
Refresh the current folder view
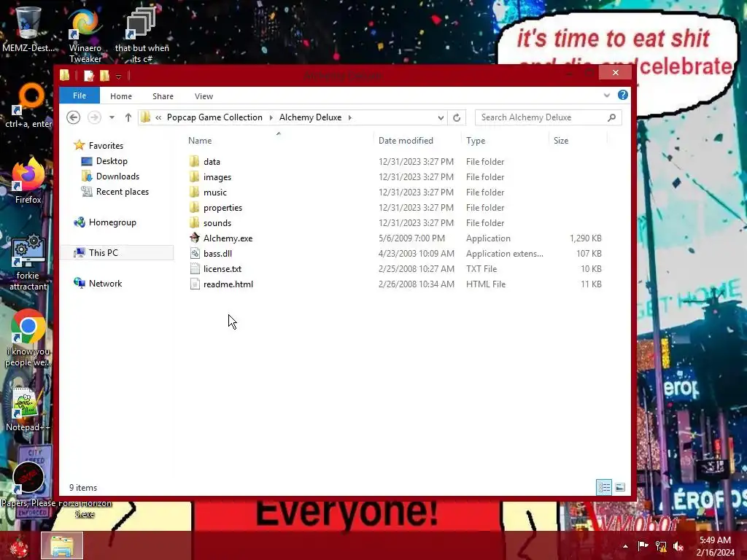click(457, 117)
